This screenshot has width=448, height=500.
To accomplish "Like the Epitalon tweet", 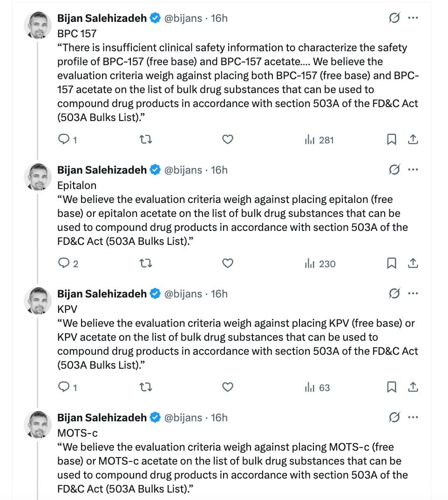I will (228, 263).
